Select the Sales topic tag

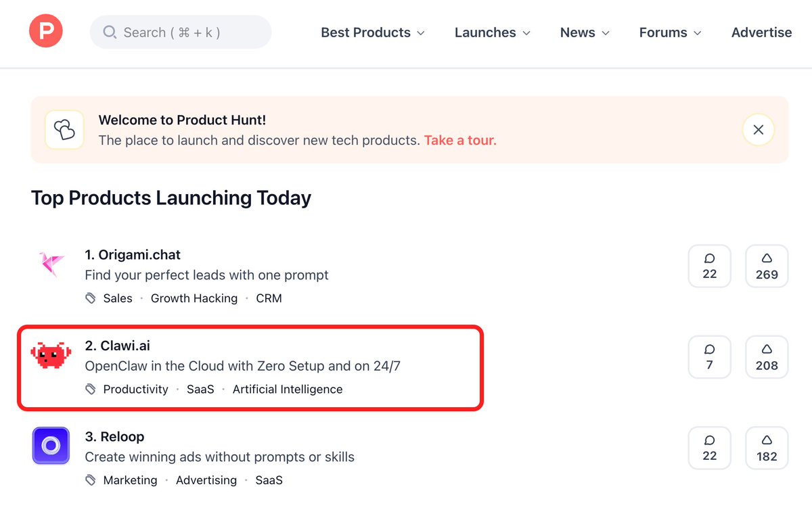click(118, 298)
